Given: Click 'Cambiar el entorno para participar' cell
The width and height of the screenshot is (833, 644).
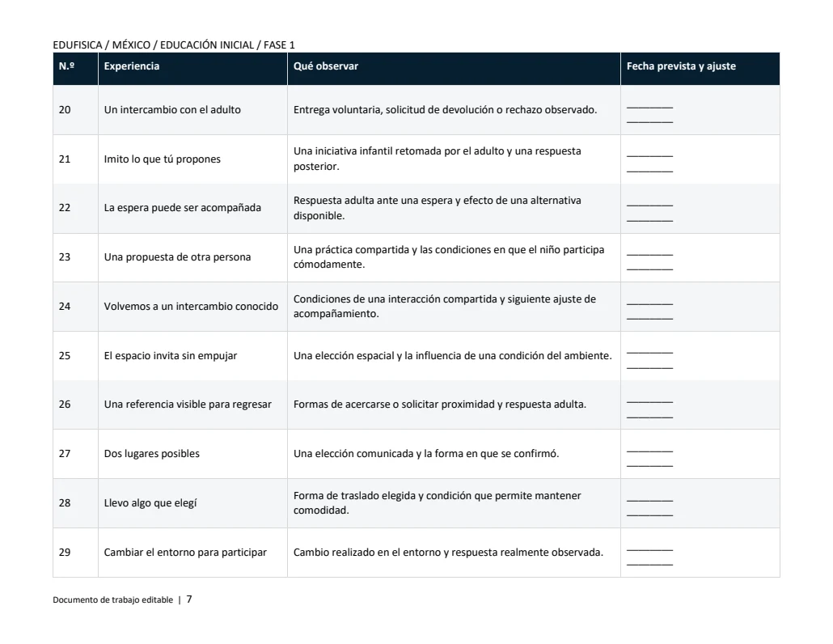Looking at the screenshot, I should click(x=192, y=553).
